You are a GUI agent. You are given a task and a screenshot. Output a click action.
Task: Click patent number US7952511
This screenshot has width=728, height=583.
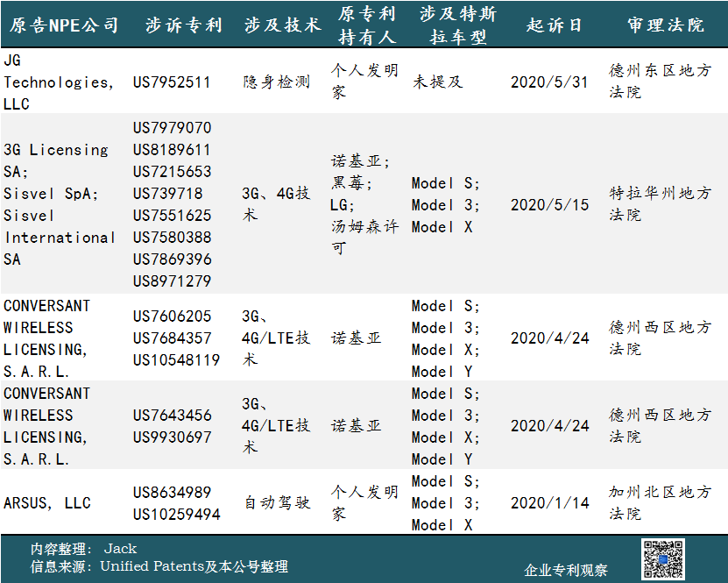[x=172, y=82]
